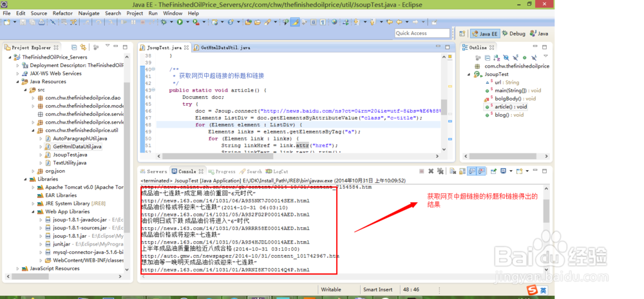Select the Java EE perspective button
Viewport: 644px width, 299px height.
coord(484,34)
